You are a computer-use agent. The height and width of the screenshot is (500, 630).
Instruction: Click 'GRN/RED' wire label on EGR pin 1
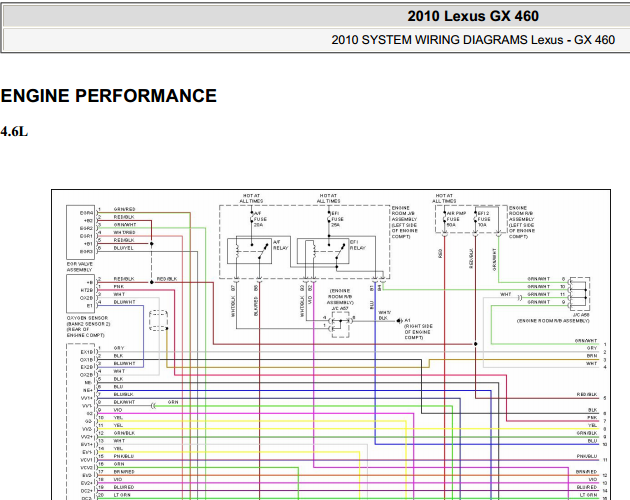pyautogui.click(x=124, y=209)
